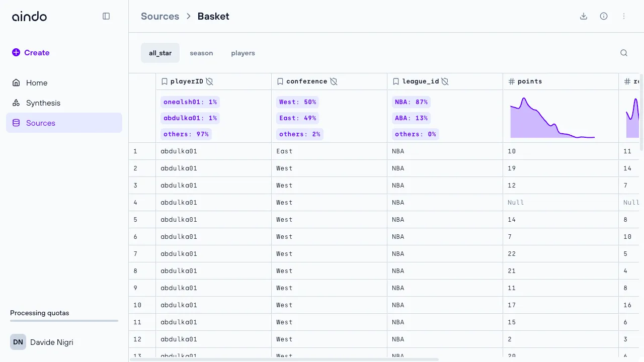Toggle the shield icon next to conference
The image size is (644, 362).
[333, 81]
